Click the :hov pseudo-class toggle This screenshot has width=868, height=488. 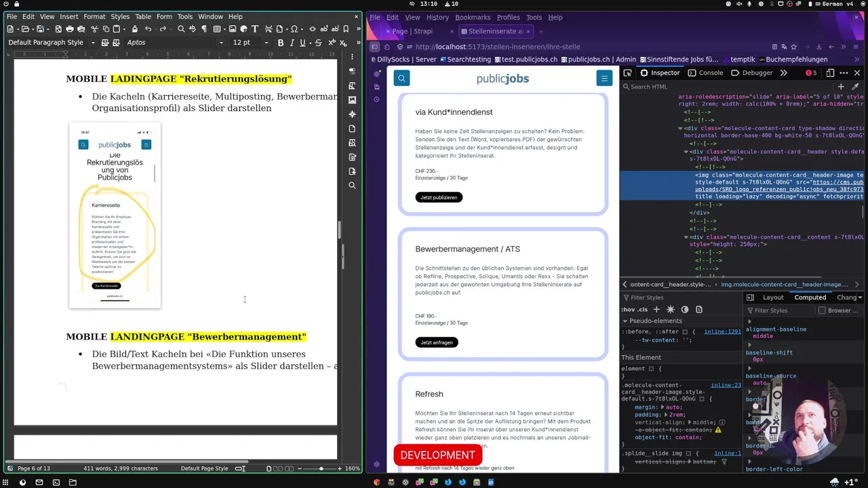tap(628, 310)
